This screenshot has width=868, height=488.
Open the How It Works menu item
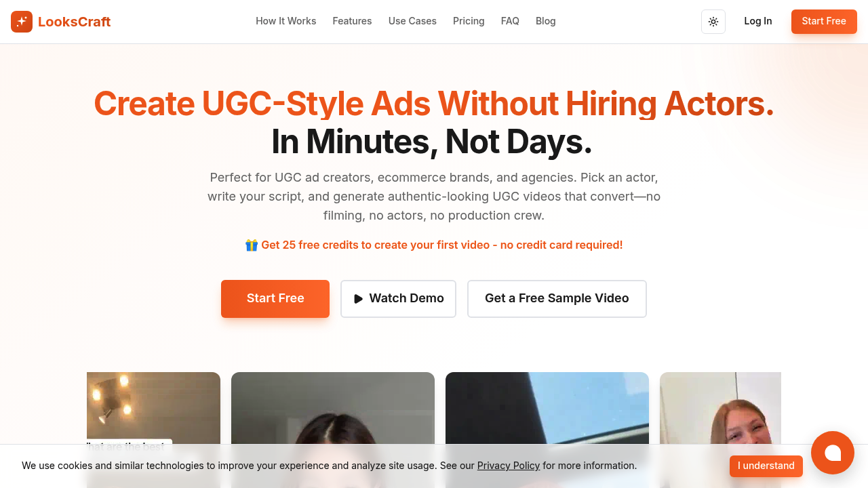click(286, 21)
